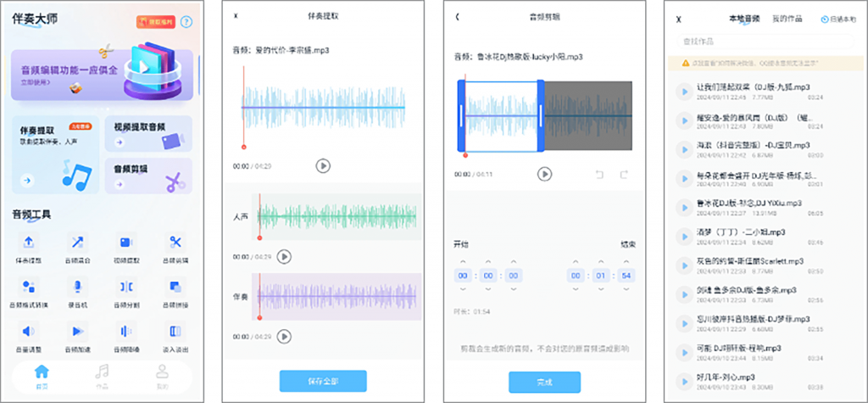Increase the start time minutes value

click(x=488, y=261)
